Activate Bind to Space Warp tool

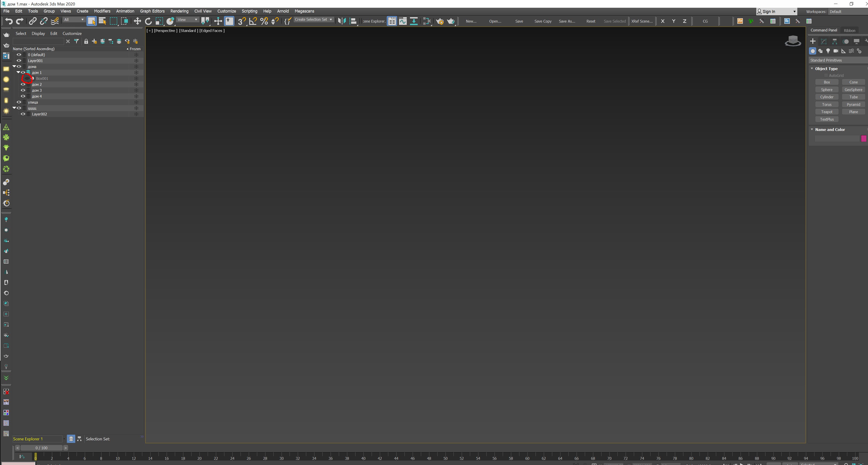coord(54,21)
